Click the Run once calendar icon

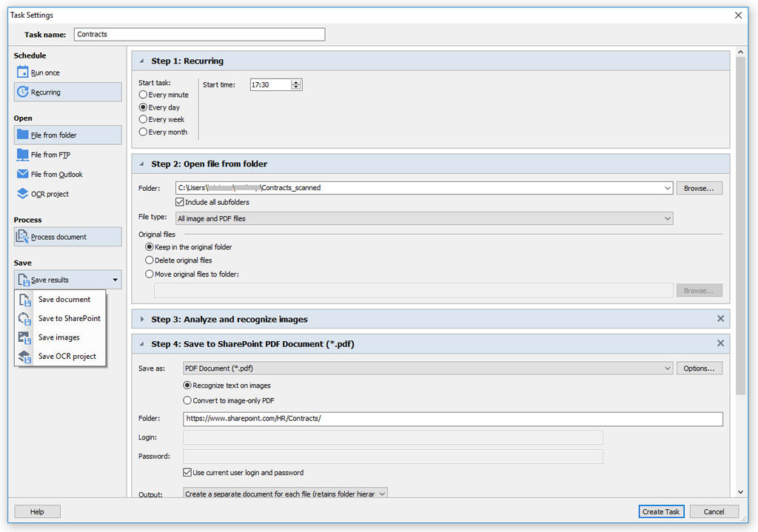click(22, 73)
